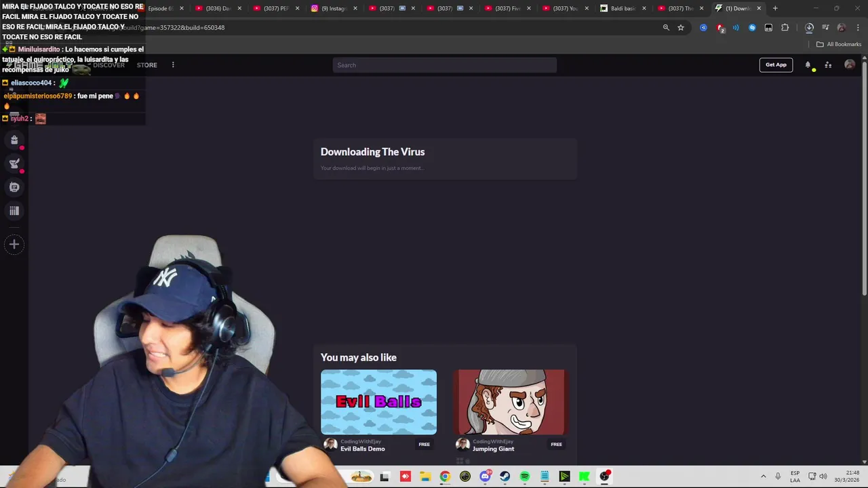The width and height of the screenshot is (868, 488).
Task: Click the browser zoom magnifier icon
Action: (666, 28)
